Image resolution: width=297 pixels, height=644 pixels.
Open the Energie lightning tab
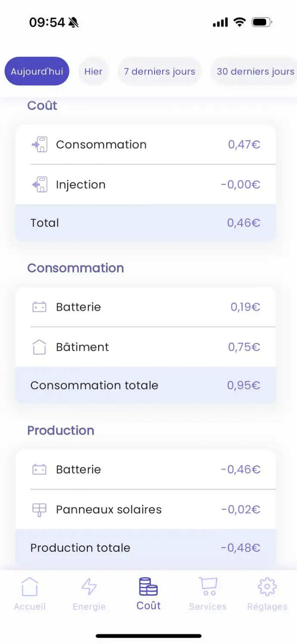pos(89,594)
